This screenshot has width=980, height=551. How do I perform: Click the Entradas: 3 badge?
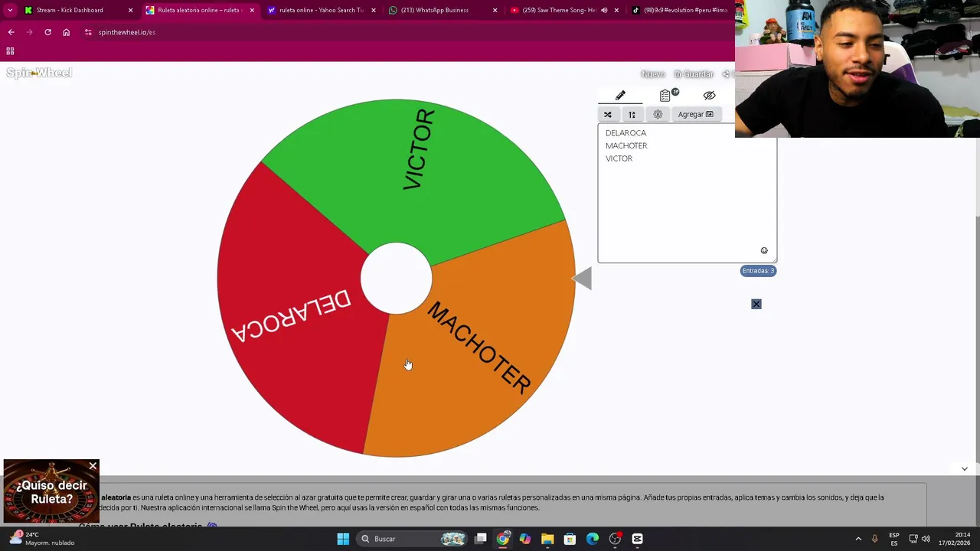[x=758, y=271]
